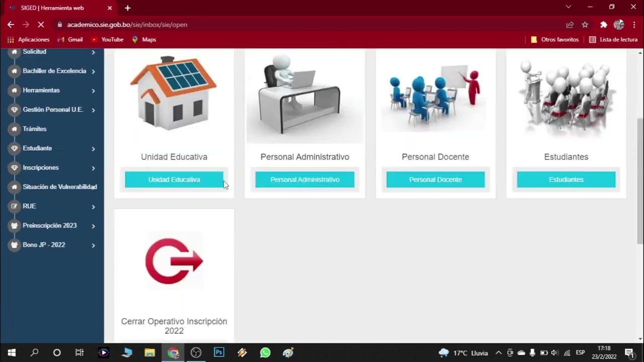Open the Bono JP - 2022 menu
The height and width of the screenshot is (362, 644).
[x=44, y=245]
